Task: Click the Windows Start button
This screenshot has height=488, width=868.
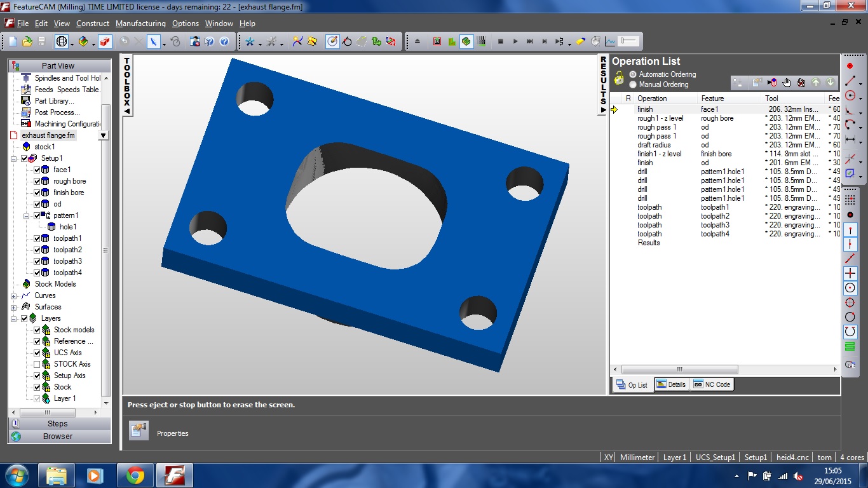Action: coord(16,475)
